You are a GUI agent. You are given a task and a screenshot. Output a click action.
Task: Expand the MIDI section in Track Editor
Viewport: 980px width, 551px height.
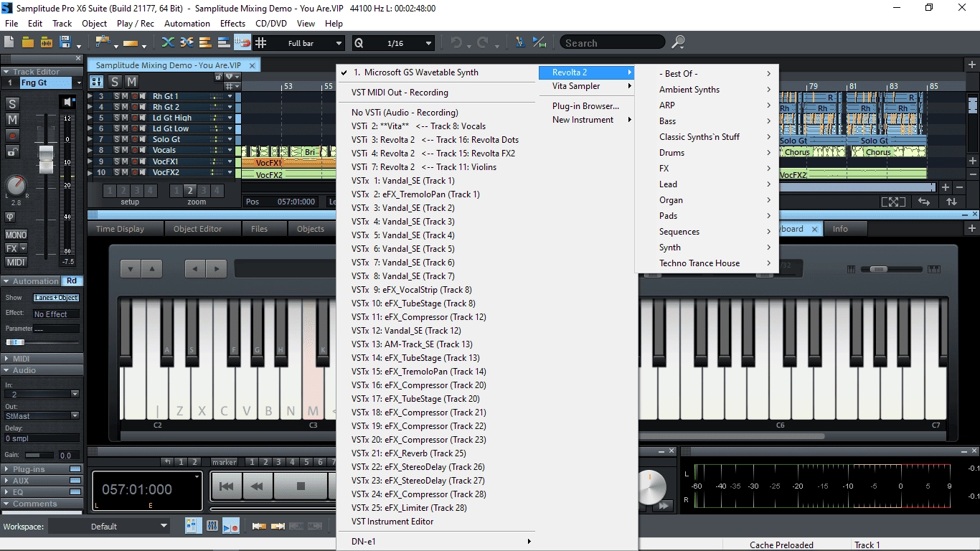click(6, 359)
